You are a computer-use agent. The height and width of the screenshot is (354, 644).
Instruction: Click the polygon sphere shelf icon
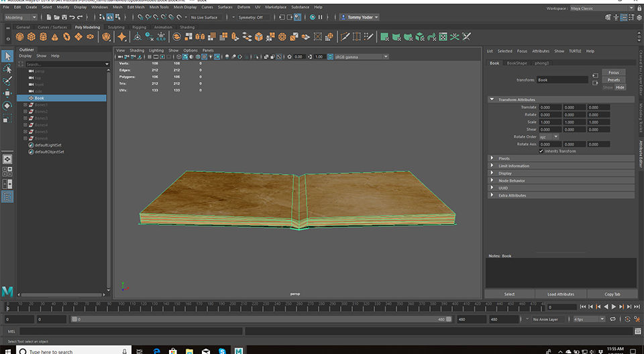[x=20, y=37]
